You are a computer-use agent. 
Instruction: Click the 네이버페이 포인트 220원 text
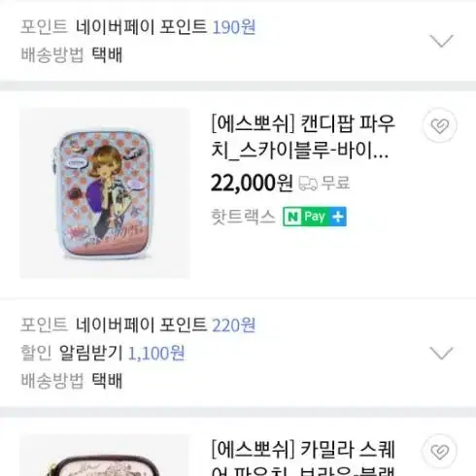coord(165,325)
